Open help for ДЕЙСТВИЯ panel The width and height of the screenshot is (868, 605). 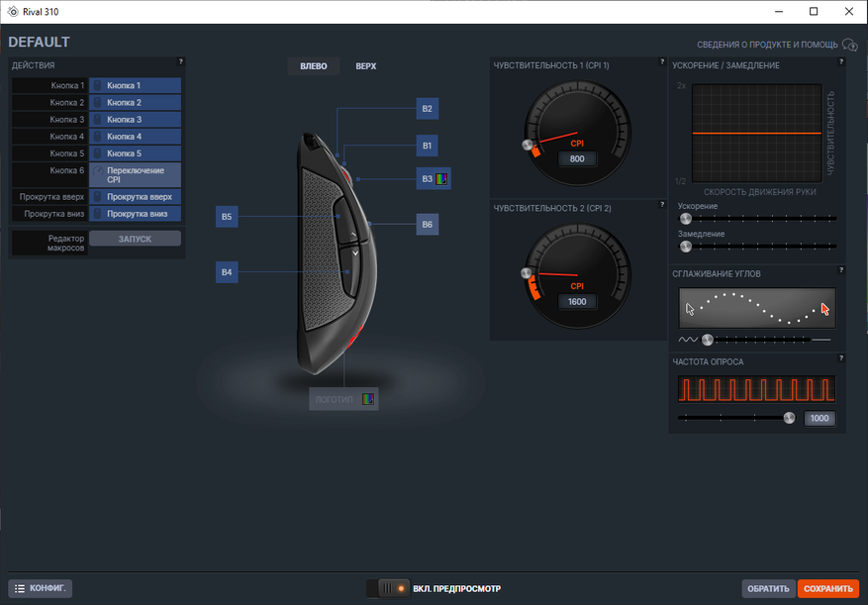click(x=180, y=61)
